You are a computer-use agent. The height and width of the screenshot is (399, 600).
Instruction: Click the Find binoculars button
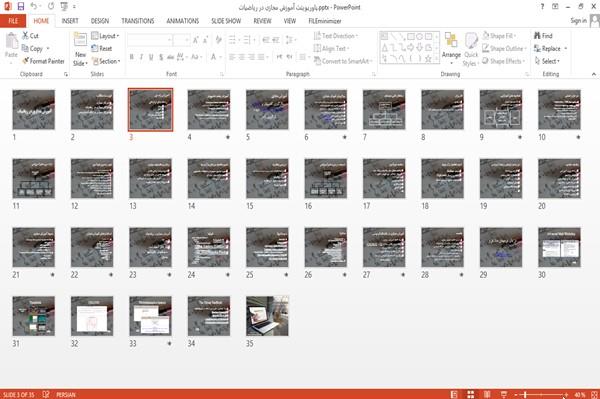point(543,36)
